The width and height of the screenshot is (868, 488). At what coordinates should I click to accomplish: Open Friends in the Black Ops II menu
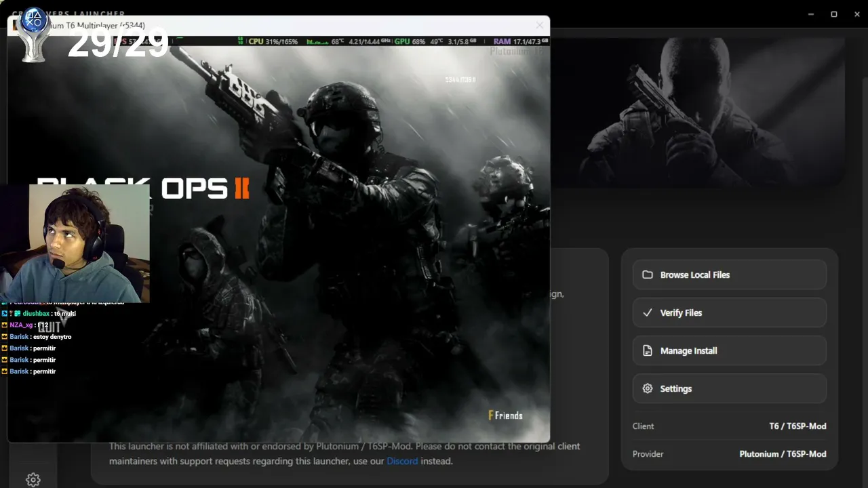(506, 415)
